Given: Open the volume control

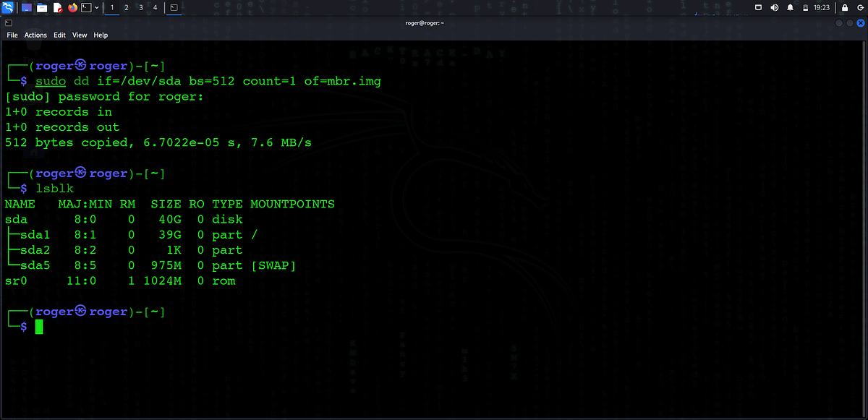Looking at the screenshot, I should tap(774, 7).
